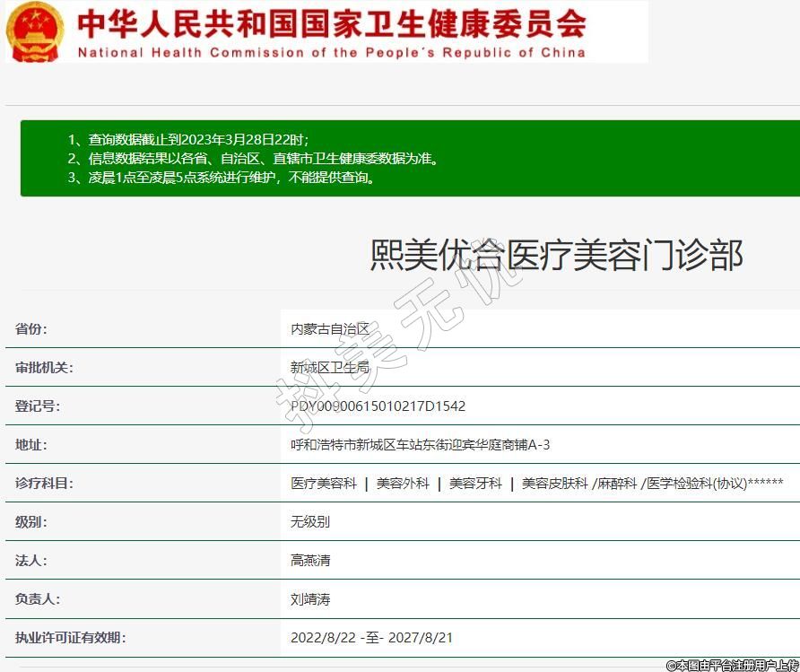
Task: Click the level value 无级别
Action: pyautogui.click(x=310, y=522)
